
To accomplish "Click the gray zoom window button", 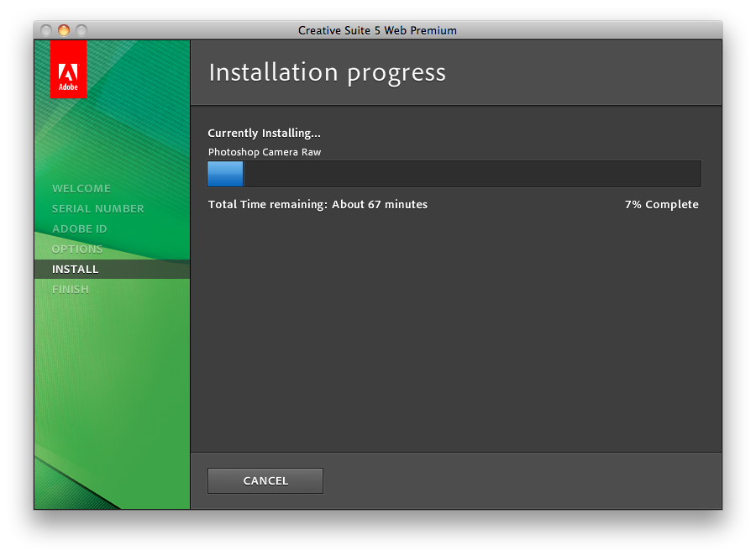I will coord(81,30).
